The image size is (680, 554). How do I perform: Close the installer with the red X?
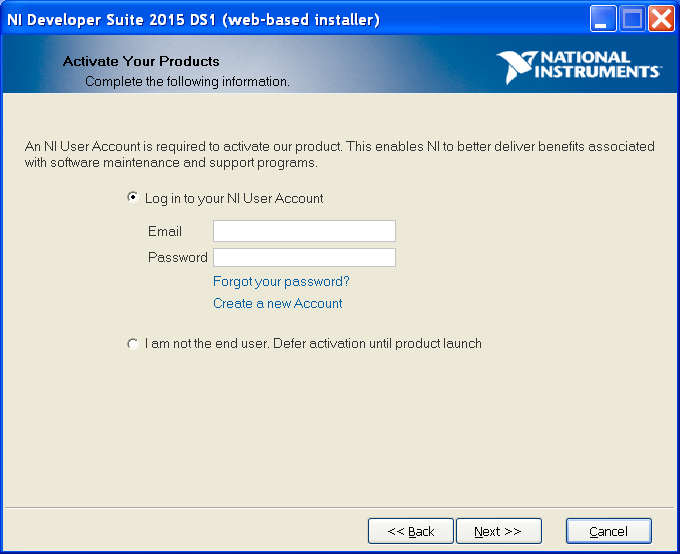(661, 19)
